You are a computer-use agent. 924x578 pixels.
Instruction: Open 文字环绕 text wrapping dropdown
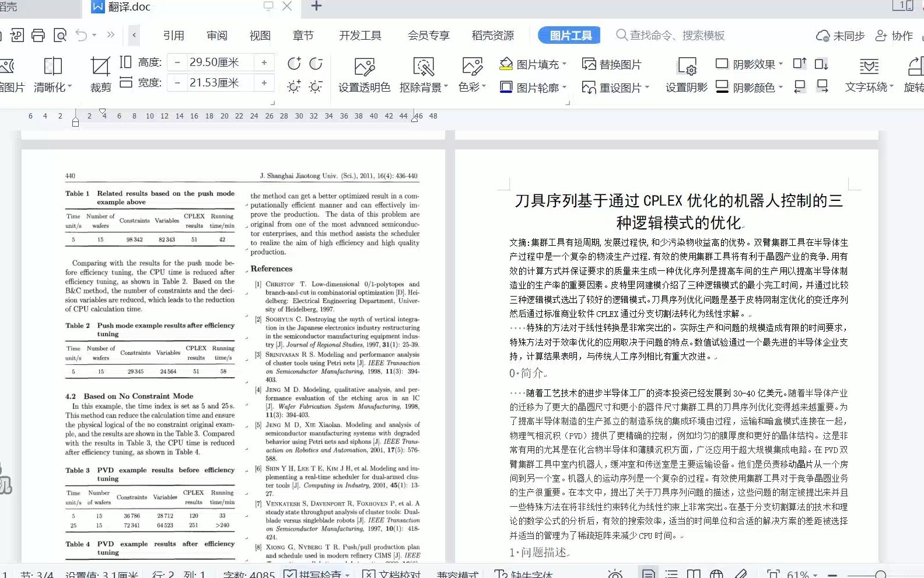tap(891, 87)
